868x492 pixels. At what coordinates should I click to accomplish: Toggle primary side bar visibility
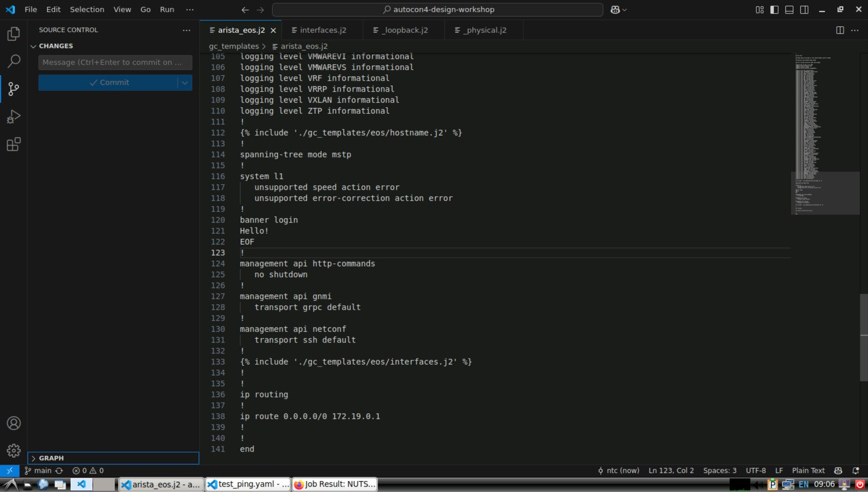774,10
